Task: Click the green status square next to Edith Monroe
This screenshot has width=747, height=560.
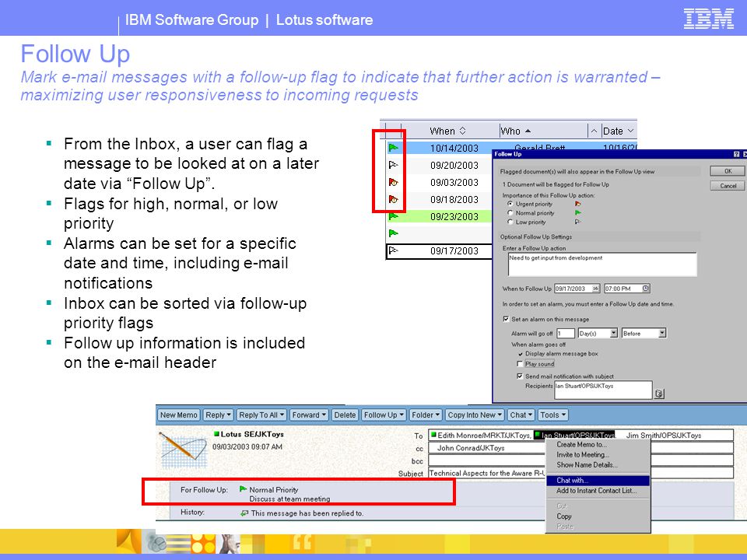Action: [433, 435]
